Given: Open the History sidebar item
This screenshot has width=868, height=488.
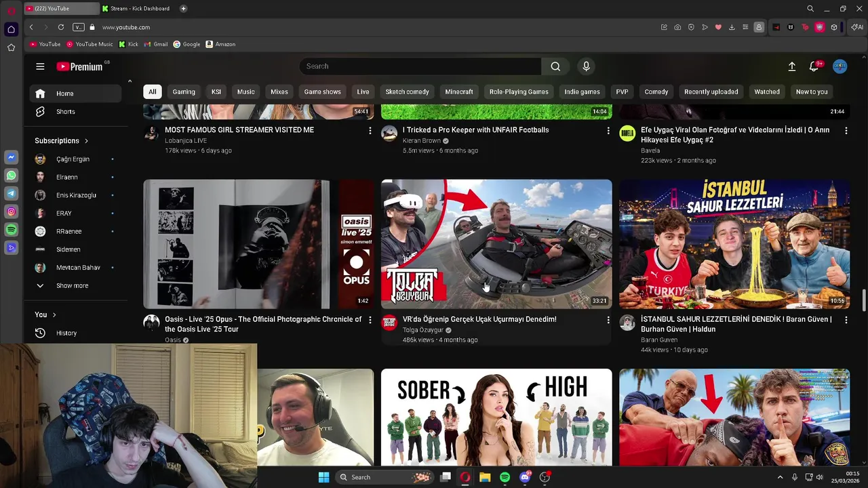Looking at the screenshot, I should (75, 333).
